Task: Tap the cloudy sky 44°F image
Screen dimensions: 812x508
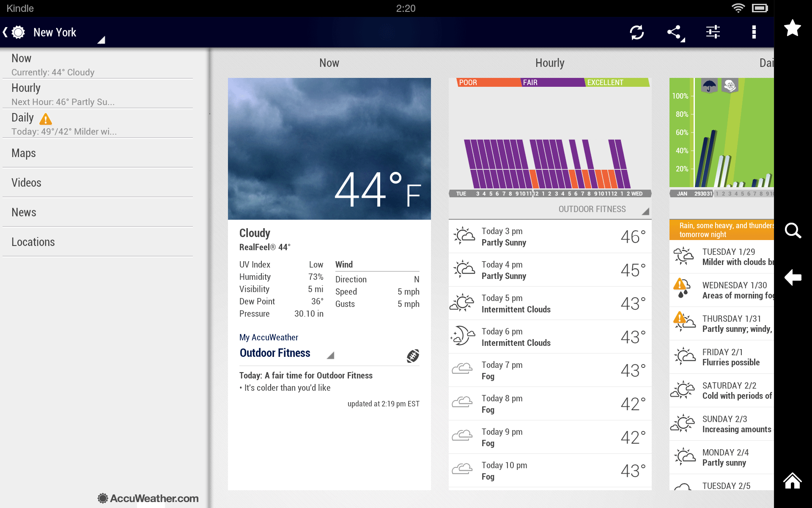Action: (x=329, y=149)
